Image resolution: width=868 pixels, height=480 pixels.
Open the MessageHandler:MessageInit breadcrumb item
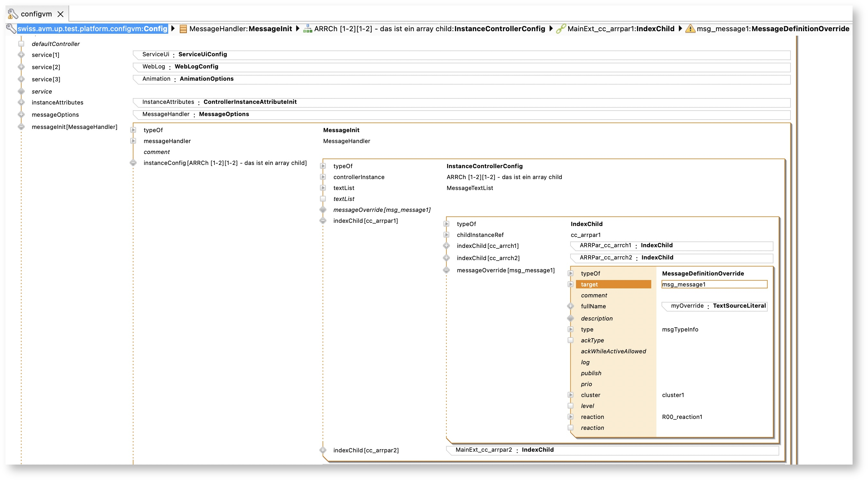241,29
